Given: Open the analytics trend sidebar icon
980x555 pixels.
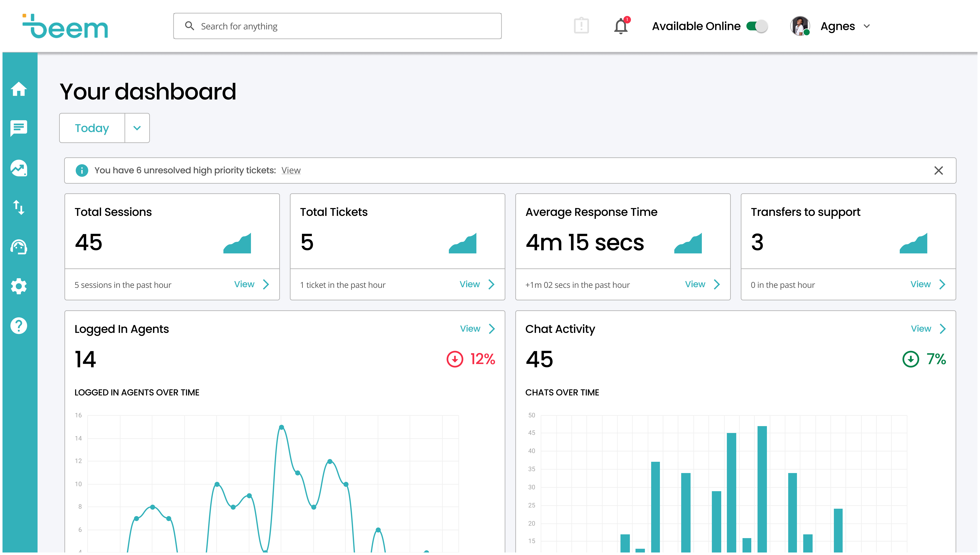Looking at the screenshot, I should point(19,168).
